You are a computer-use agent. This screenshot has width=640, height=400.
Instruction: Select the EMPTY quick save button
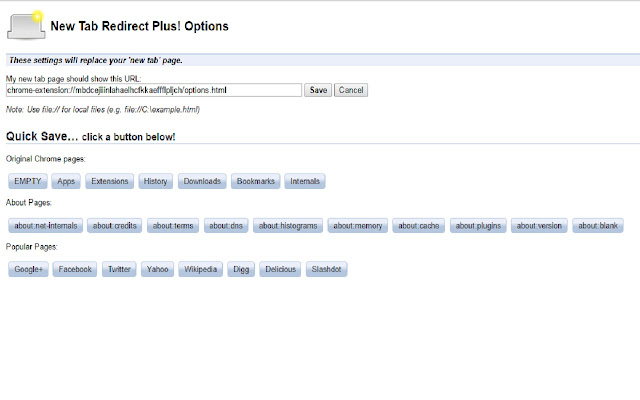pos(28,181)
